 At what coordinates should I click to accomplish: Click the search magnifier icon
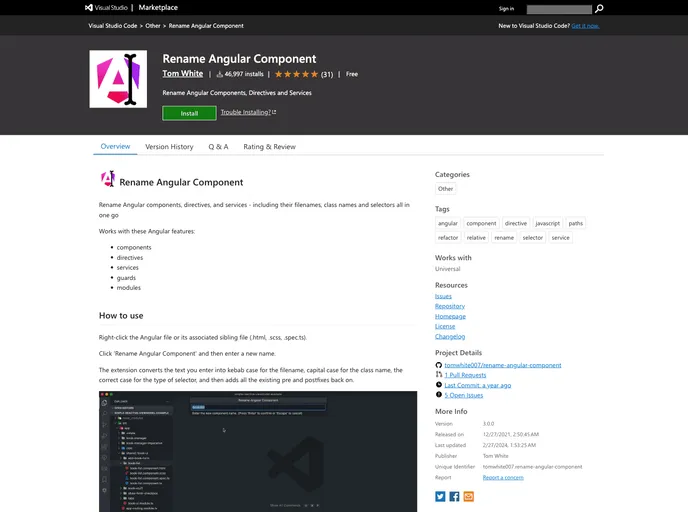pyautogui.click(x=599, y=8)
